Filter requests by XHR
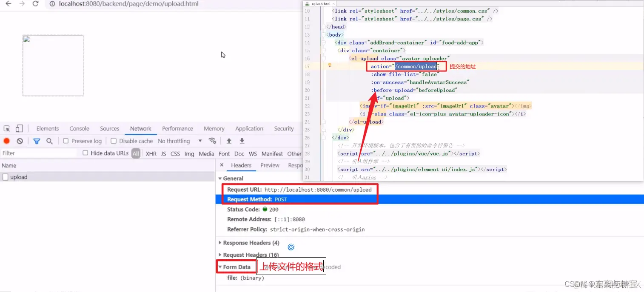This screenshot has width=644, height=292. click(x=151, y=154)
